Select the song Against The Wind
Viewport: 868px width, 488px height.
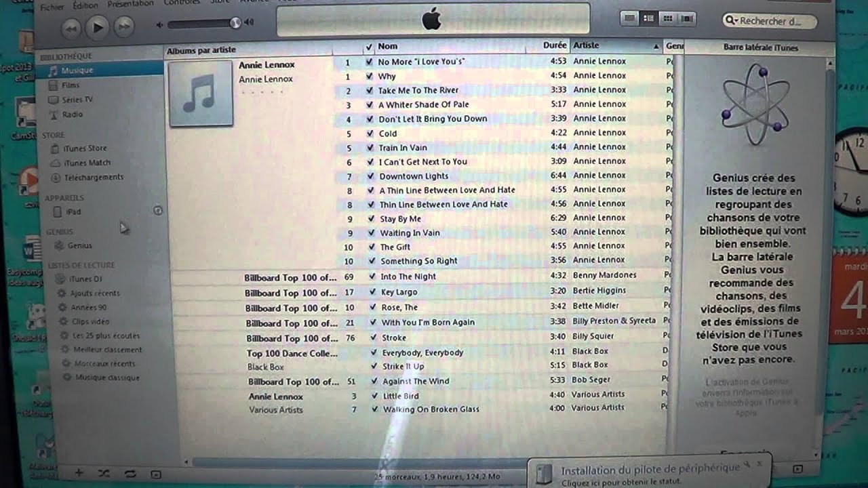[x=416, y=381]
